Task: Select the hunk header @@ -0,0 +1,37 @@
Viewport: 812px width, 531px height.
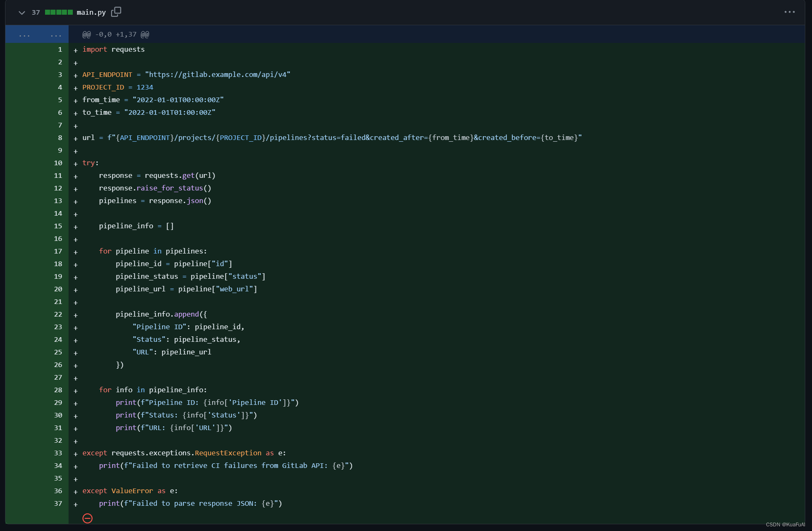Action: (x=116, y=34)
